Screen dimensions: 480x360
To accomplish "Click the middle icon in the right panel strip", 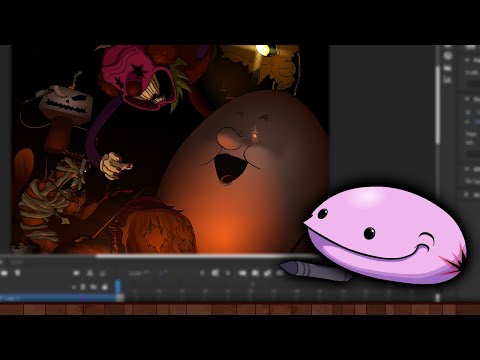I will [x=448, y=68].
